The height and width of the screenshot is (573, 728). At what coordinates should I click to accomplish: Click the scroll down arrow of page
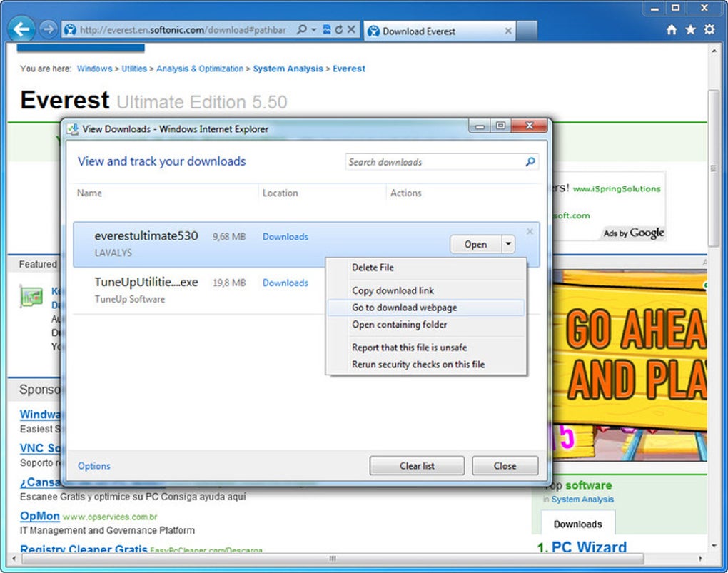[714, 546]
